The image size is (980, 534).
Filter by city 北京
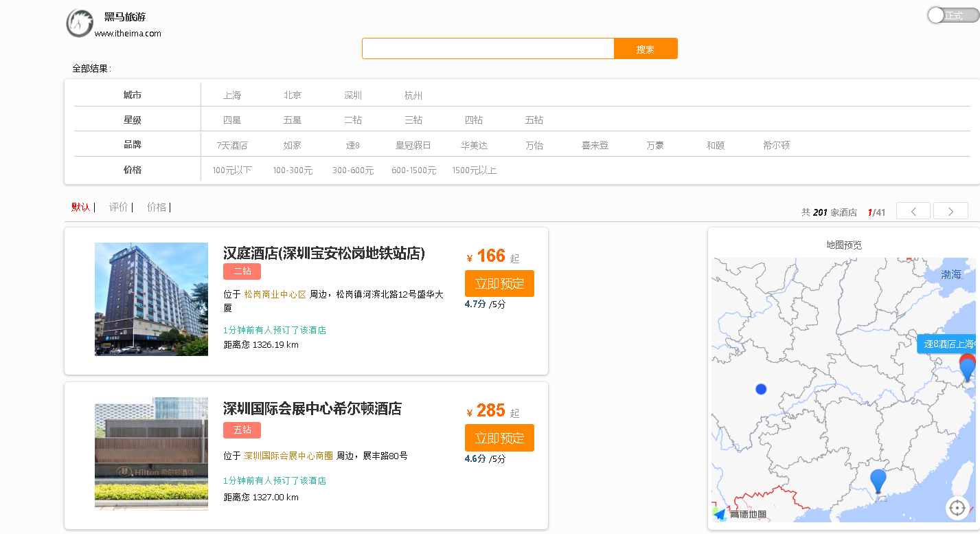pos(293,96)
